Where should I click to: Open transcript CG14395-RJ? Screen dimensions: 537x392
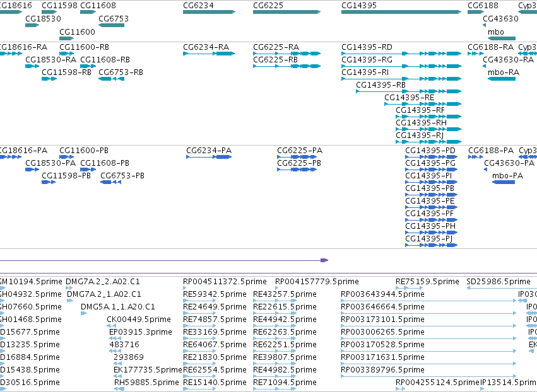(x=420, y=135)
